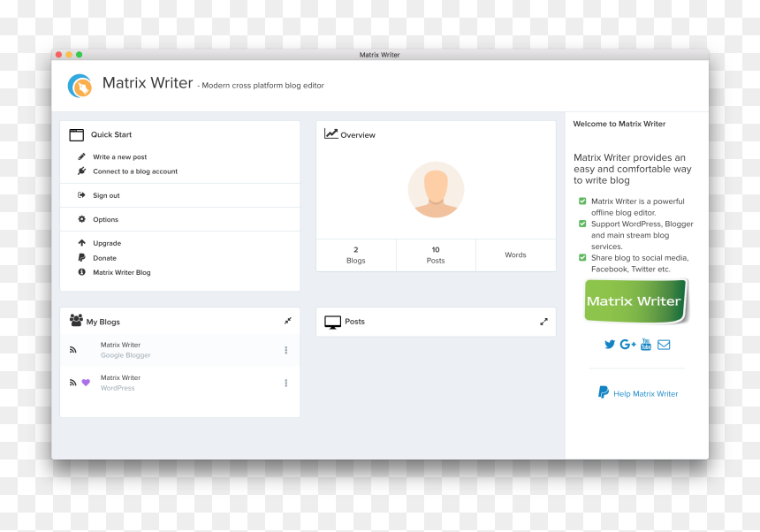760x532 pixels.
Task: Click the pencil icon beside Write a new post
Action: (x=81, y=156)
